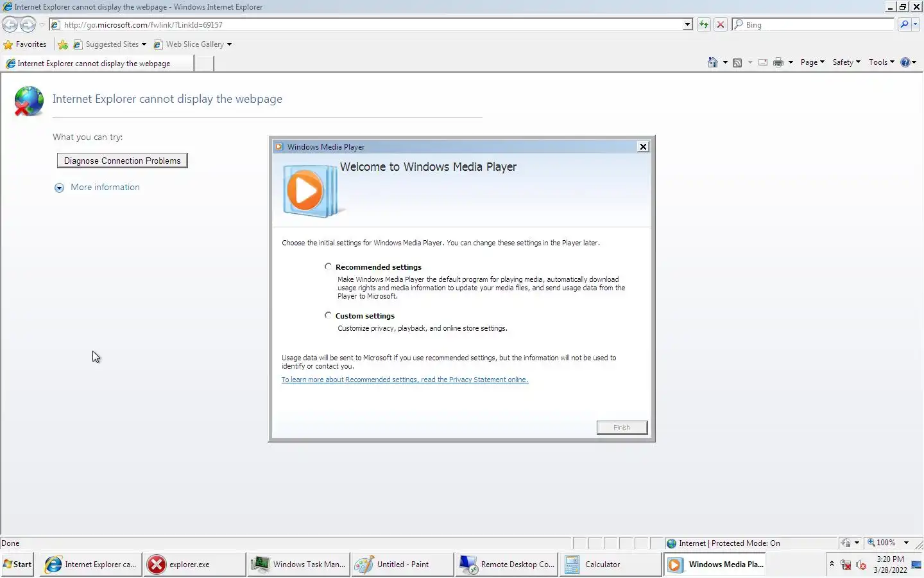The height and width of the screenshot is (578, 924).
Task: Click Diagnose Connection Problems button
Action: point(123,161)
